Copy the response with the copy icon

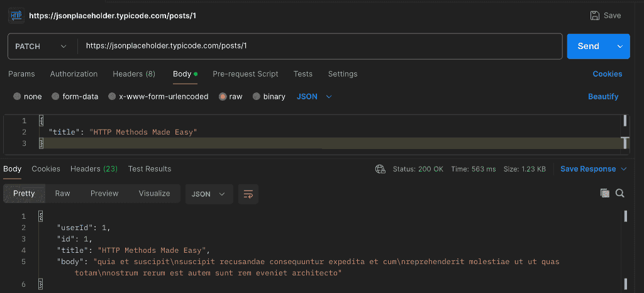pos(604,193)
